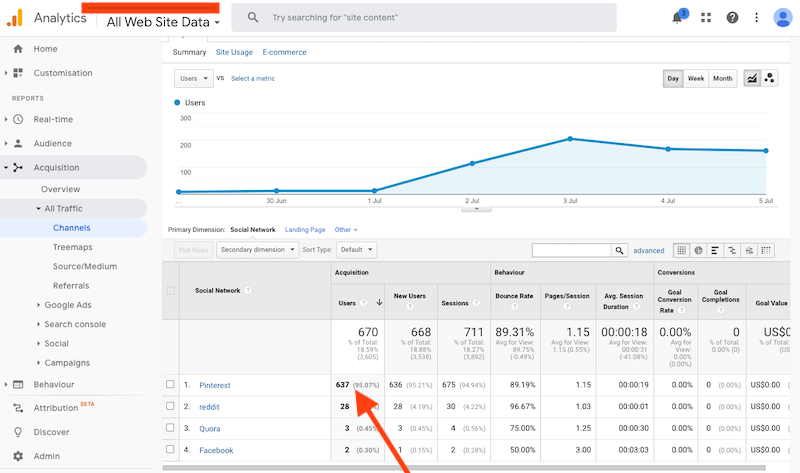Open the Google apps grid icon
This screenshot has width=800, height=473.
pos(706,18)
